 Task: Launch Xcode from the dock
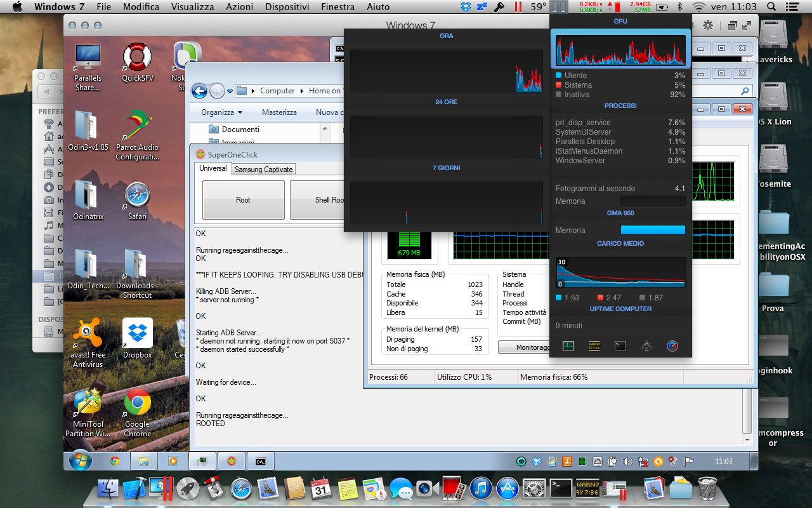pyautogui.click(x=135, y=488)
